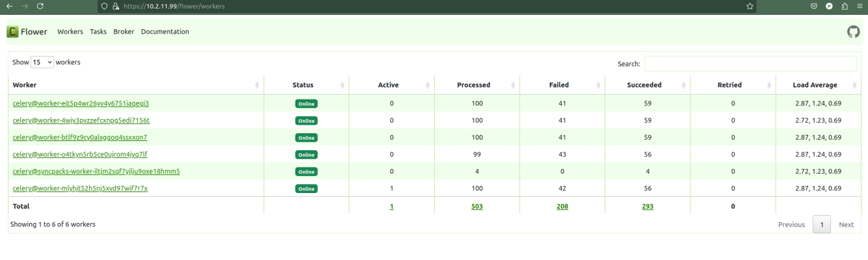Viewport: 868px width, 260px height.
Task: Click the padlock site security icon
Action: point(115,6)
